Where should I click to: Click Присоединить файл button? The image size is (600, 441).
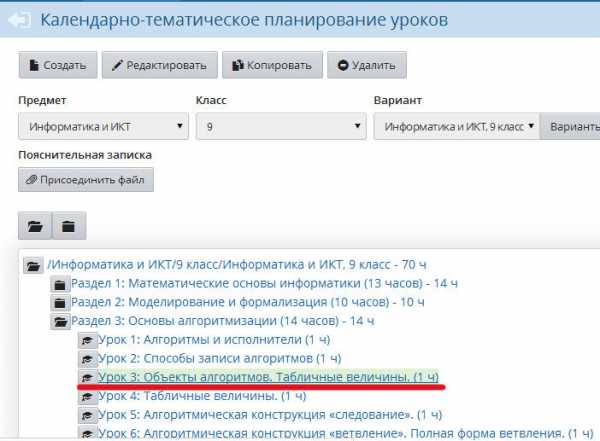point(86,180)
